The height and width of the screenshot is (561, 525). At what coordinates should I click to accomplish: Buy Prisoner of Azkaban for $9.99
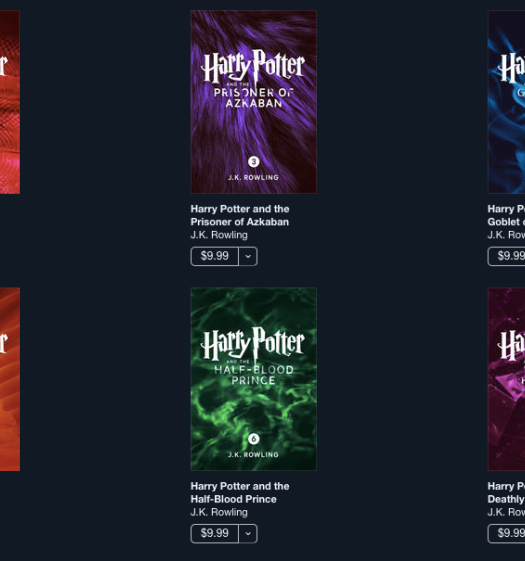click(214, 256)
